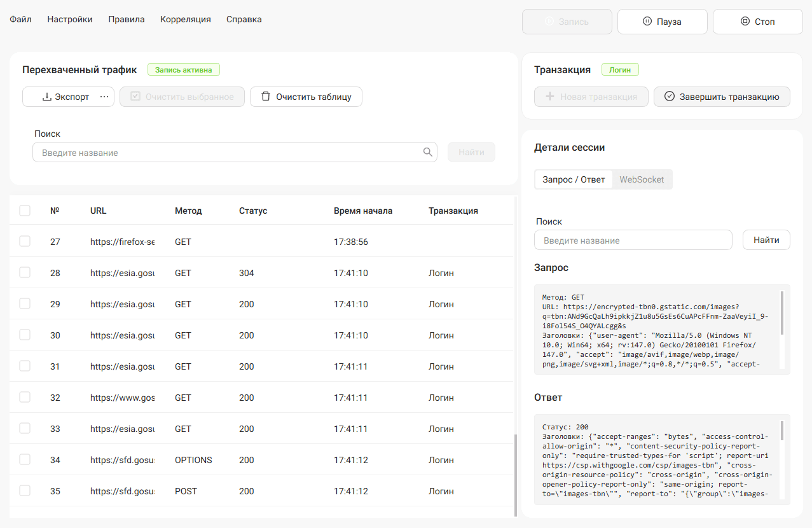Click the pause icon in Пауза button
812x528 pixels.
[647, 22]
